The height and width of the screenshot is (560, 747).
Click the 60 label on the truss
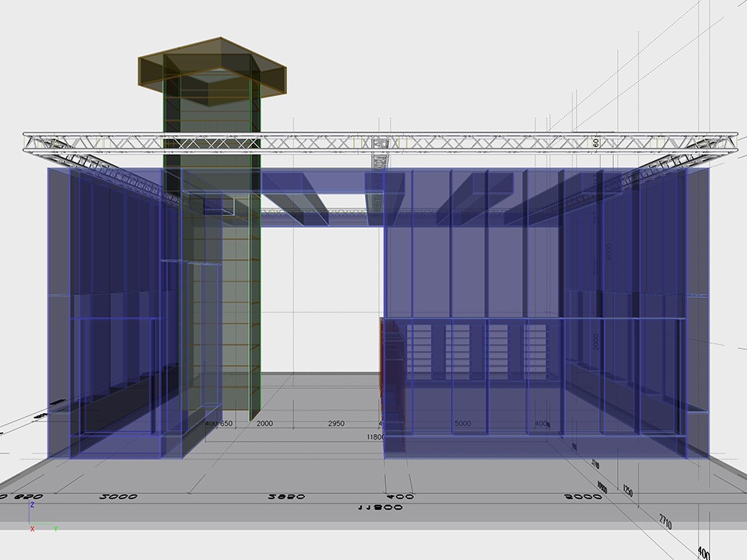[595, 142]
